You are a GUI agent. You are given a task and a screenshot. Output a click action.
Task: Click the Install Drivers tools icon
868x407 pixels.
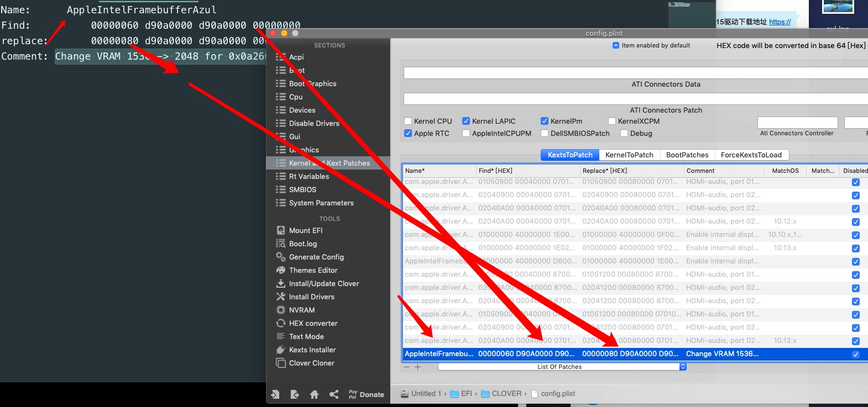click(x=281, y=297)
